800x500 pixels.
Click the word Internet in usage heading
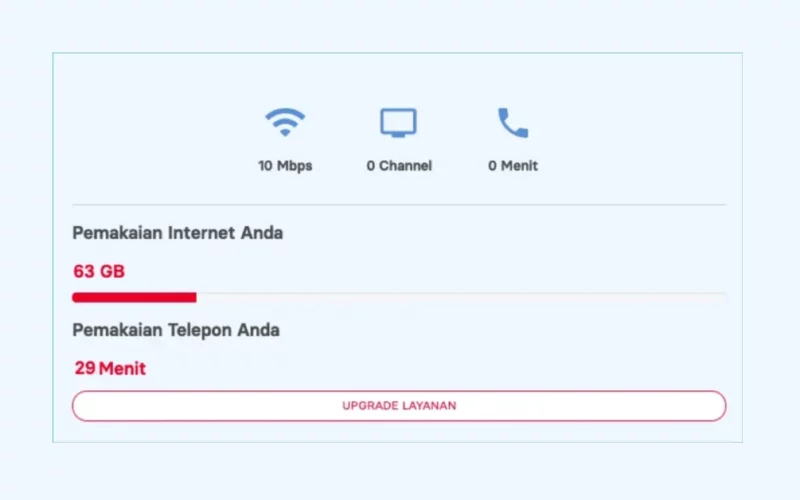(x=202, y=233)
